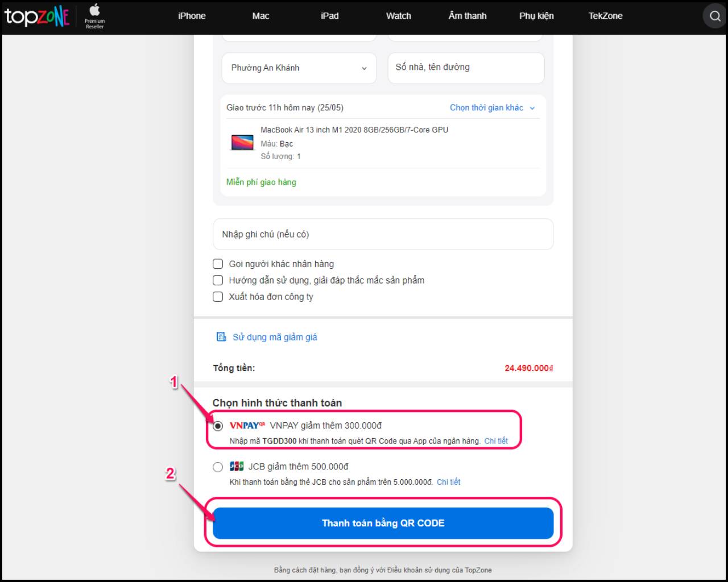
Task: Click the Tổng tiền label
Action: [x=234, y=368]
